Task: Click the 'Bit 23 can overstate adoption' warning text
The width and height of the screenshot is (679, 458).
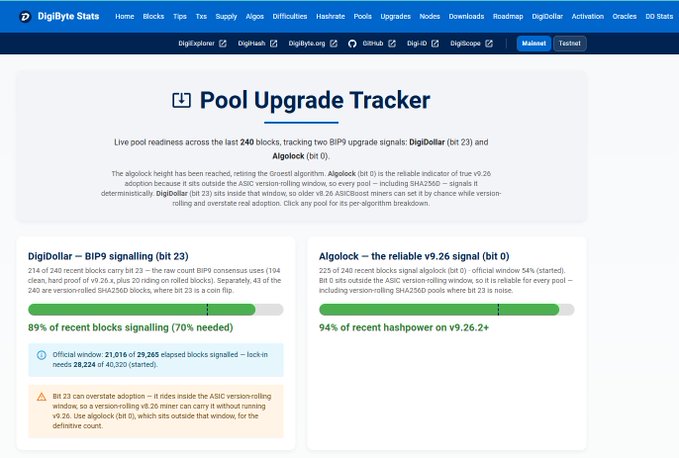Action: [x=162, y=411]
